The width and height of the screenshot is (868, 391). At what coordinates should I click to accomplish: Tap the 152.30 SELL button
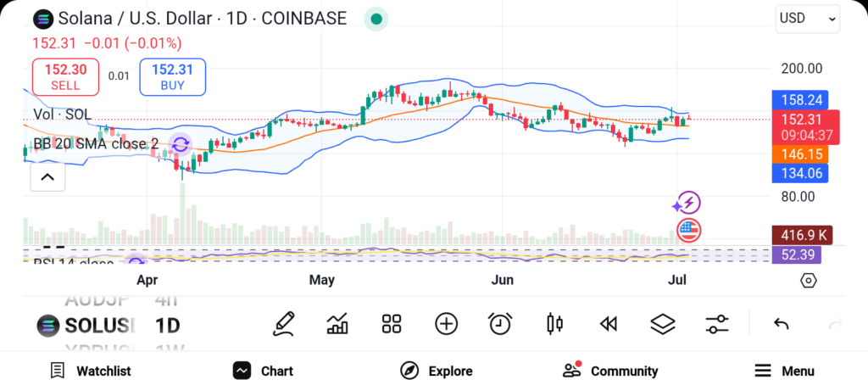click(66, 77)
